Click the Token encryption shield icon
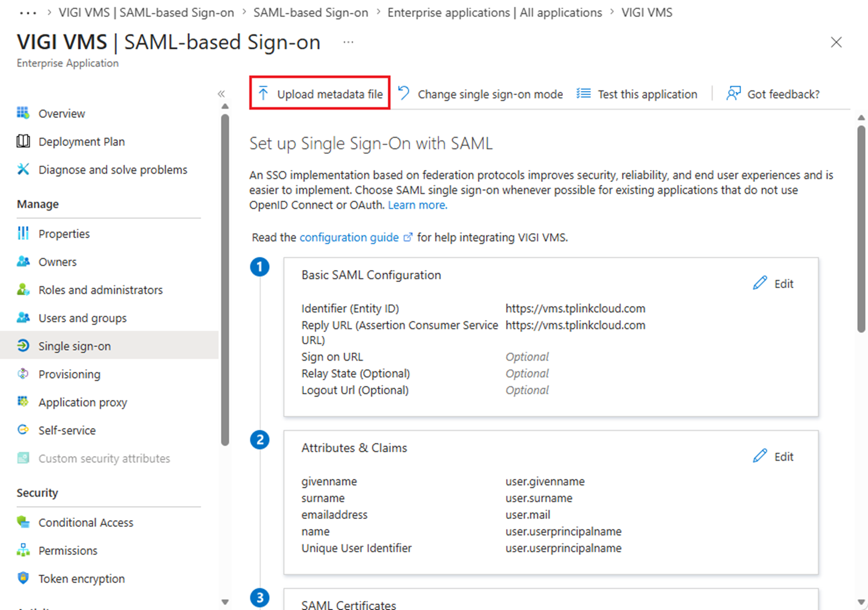 click(23, 578)
